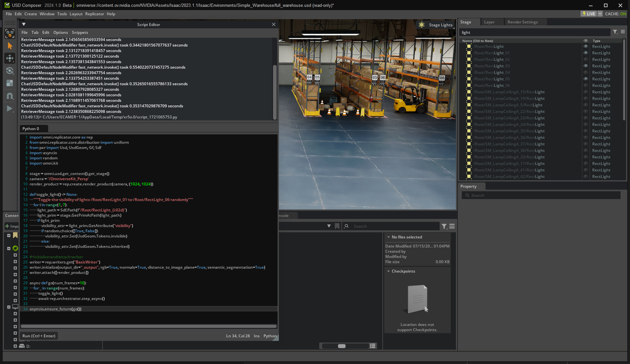Click the Property panel Search field
This screenshot has height=364, width=630.
click(541, 195)
